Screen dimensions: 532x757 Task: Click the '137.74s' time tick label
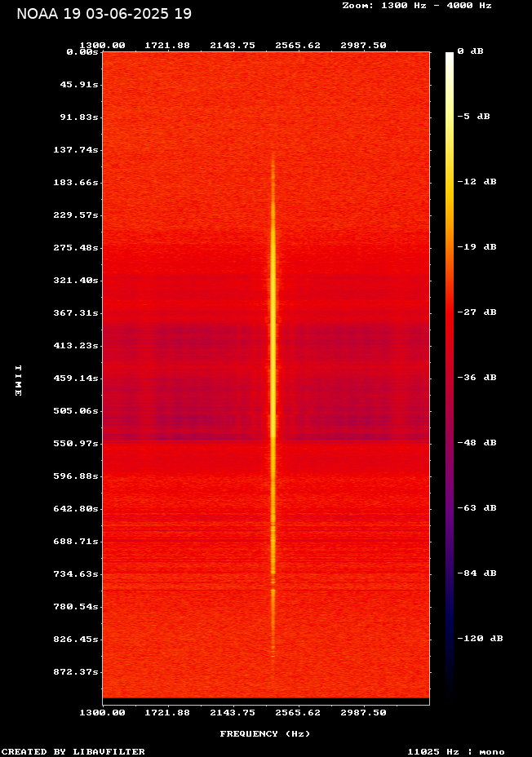point(76,149)
